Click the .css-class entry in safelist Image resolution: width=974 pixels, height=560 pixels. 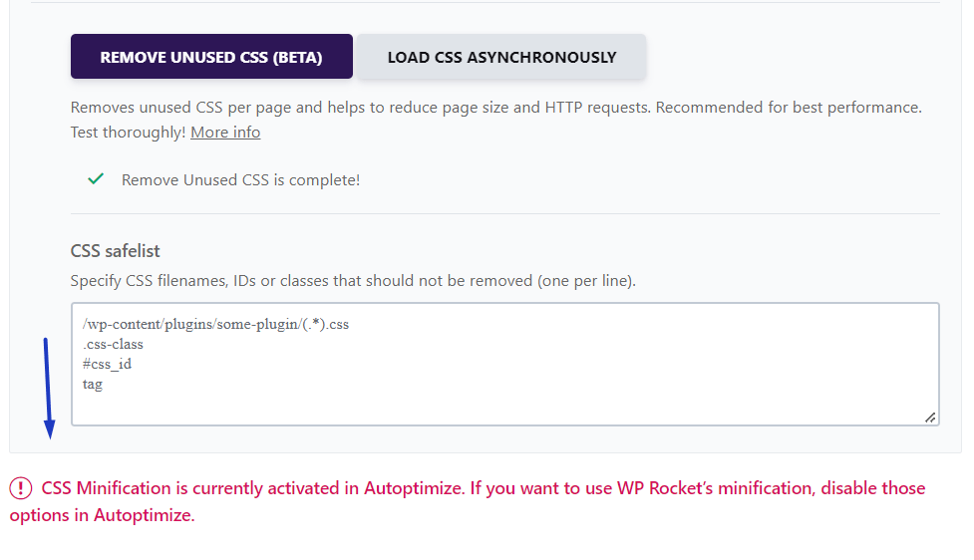tap(113, 344)
